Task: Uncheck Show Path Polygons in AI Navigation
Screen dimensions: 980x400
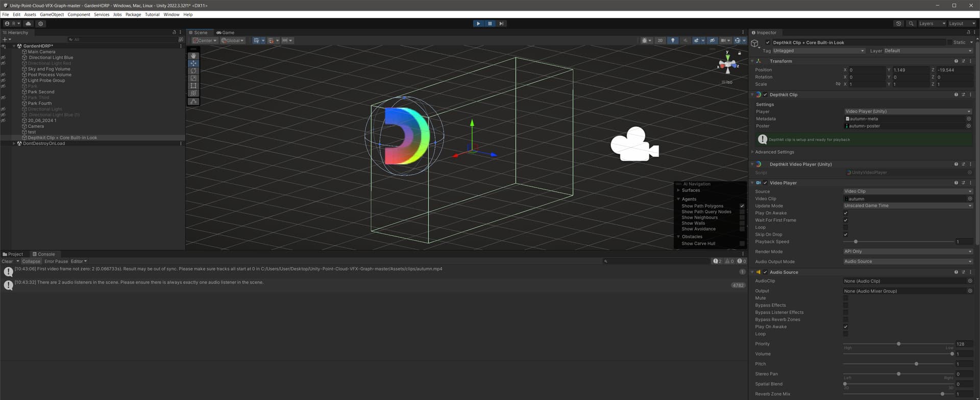Action: (x=742, y=206)
